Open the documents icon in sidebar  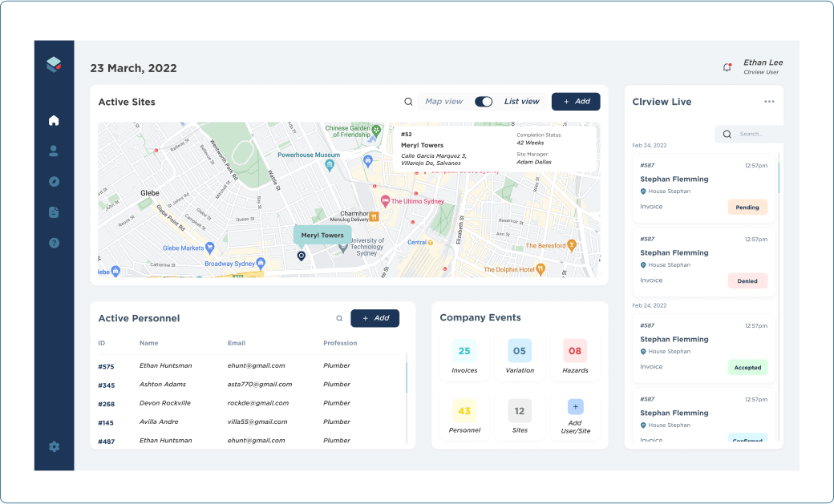coord(54,212)
